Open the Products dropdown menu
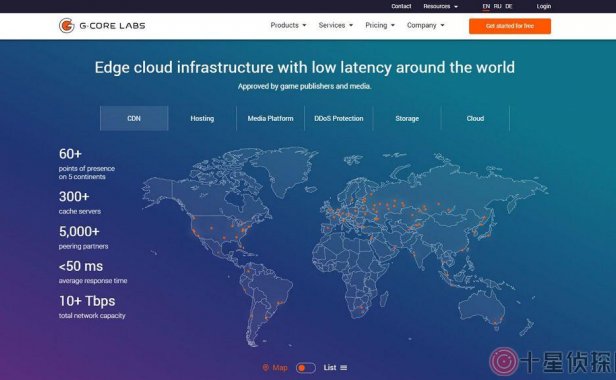 tap(288, 25)
